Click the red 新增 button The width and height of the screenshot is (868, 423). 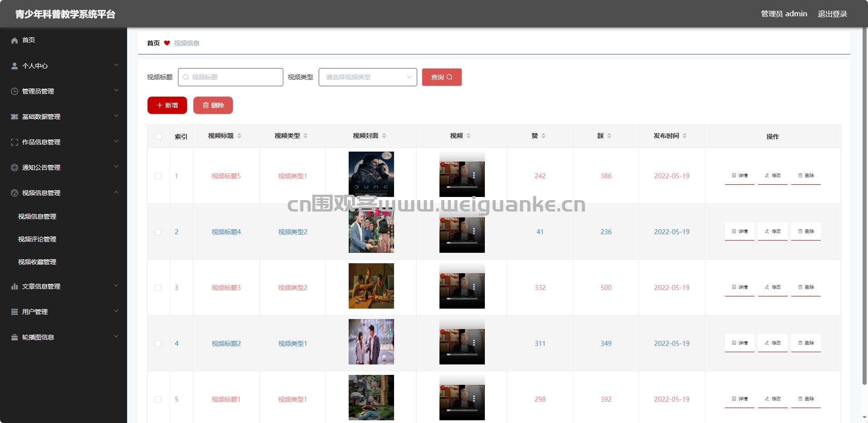tap(167, 105)
